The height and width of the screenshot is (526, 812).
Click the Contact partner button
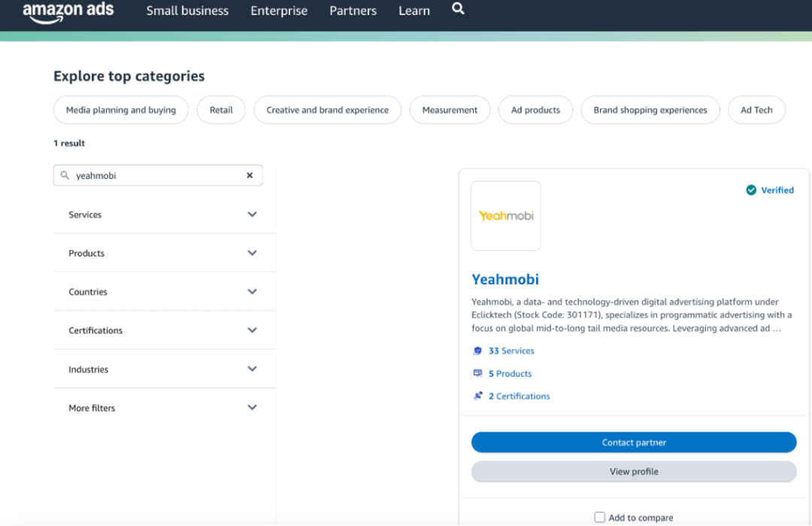click(634, 442)
